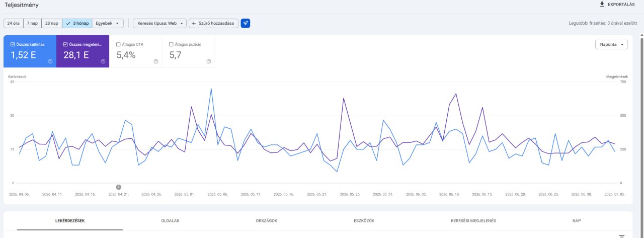Click the 2026. 05. 26. date label
The width and height of the screenshot is (644, 238).
(x=350, y=194)
